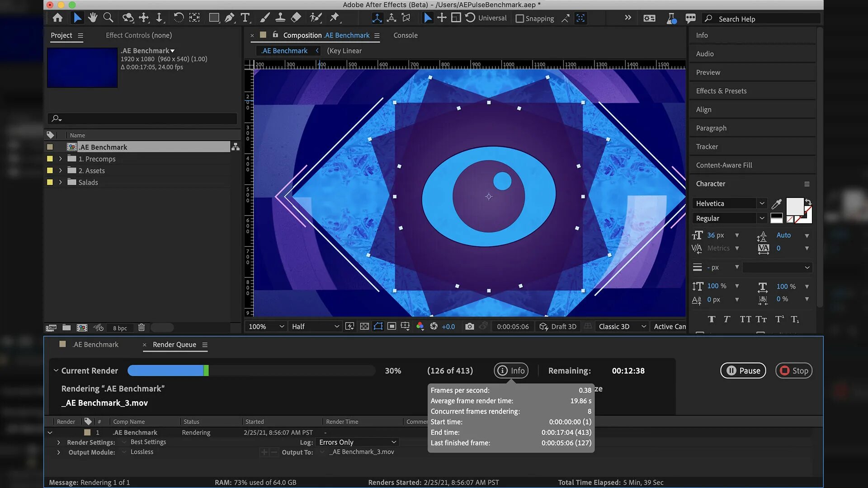Select the Pen tool
Image resolution: width=868 pixels, height=488 pixels.
230,18
